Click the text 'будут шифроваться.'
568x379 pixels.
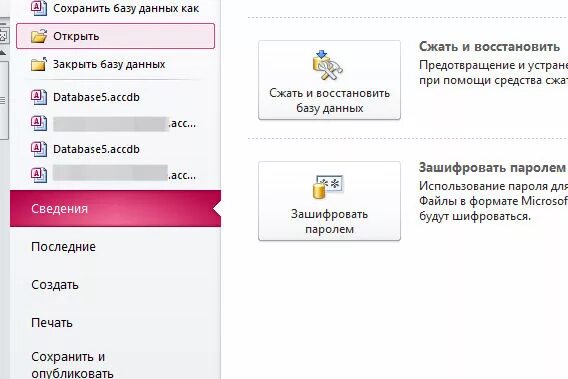(x=475, y=216)
